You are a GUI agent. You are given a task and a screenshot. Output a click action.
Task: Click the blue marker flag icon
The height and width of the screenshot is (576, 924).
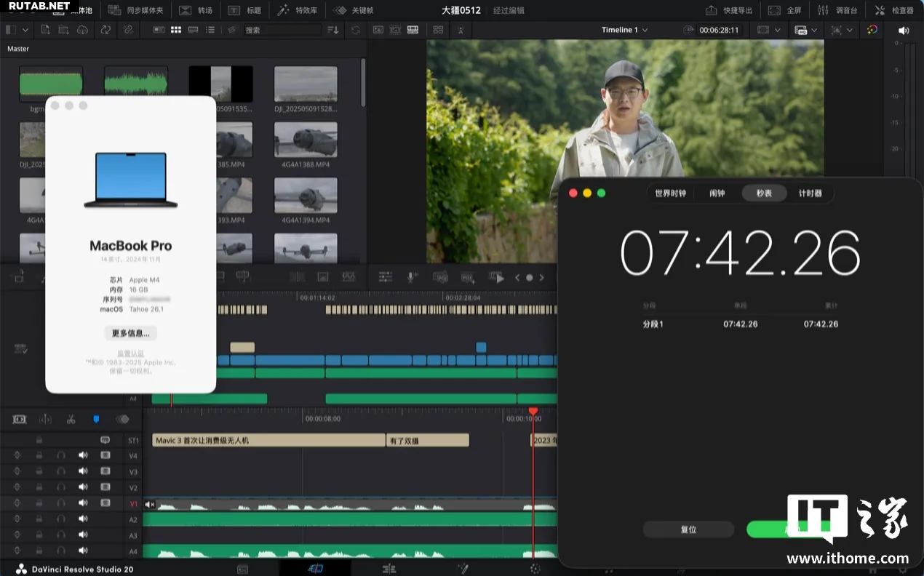tap(96, 419)
